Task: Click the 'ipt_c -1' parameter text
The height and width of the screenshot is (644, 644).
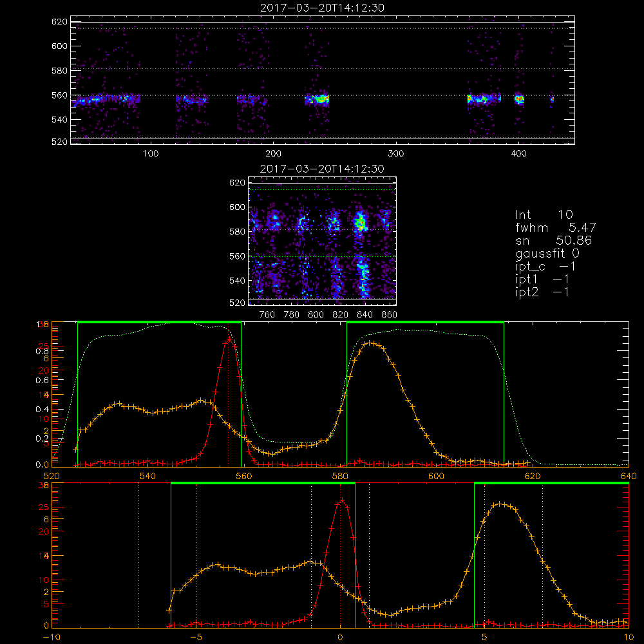Action: click(545, 267)
